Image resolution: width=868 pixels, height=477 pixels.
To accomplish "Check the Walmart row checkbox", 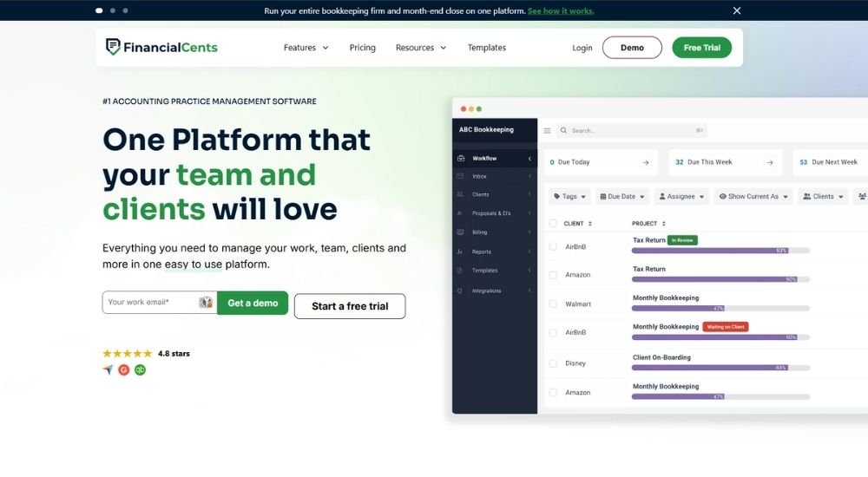I will coord(553,304).
